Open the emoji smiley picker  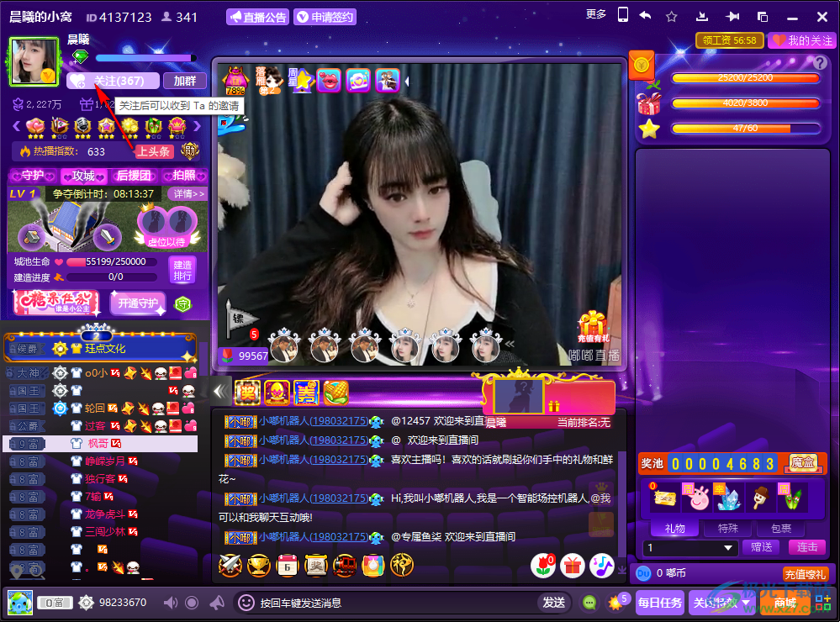[246, 603]
